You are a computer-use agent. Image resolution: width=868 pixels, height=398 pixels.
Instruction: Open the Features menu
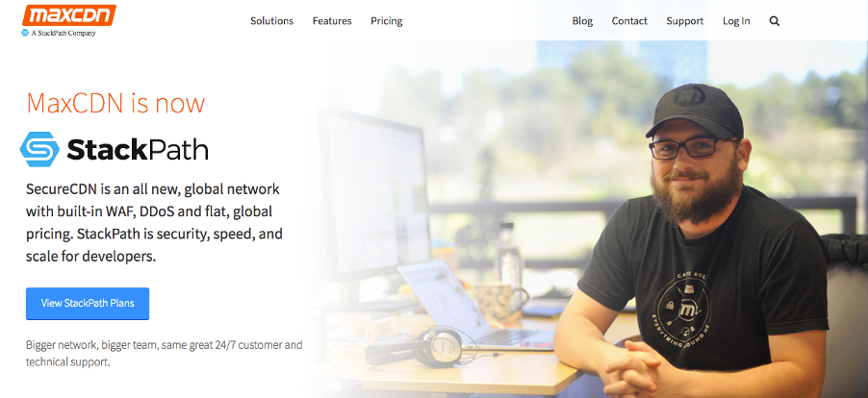[x=332, y=21]
